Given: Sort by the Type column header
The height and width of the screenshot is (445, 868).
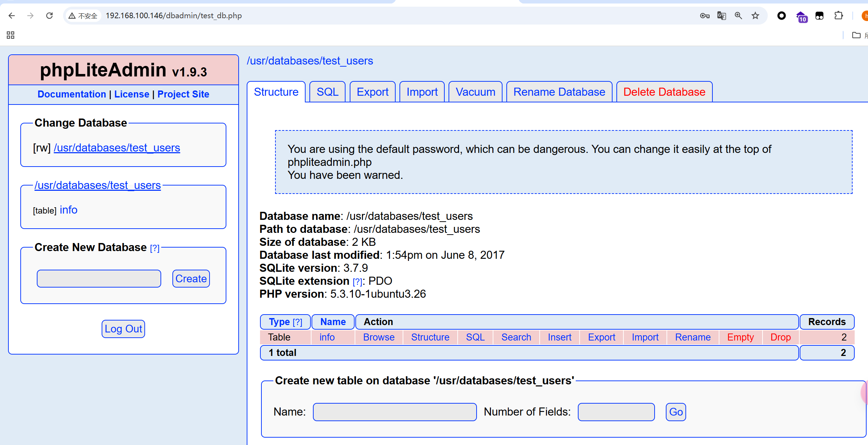Looking at the screenshot, I should click(279, 322).
